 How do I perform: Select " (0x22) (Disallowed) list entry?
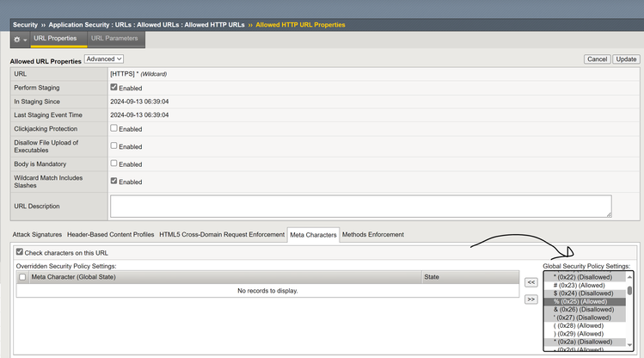585,277
